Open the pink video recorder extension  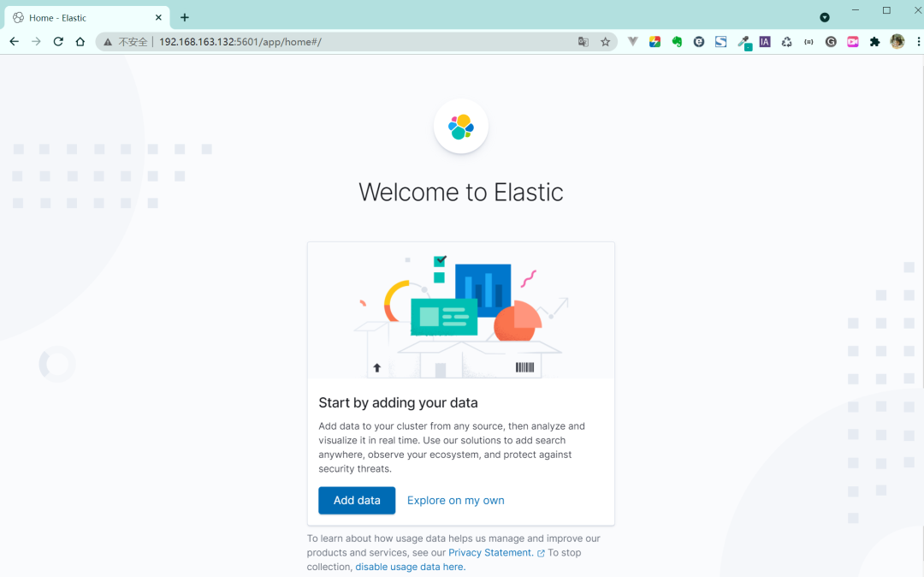[853, 42]
